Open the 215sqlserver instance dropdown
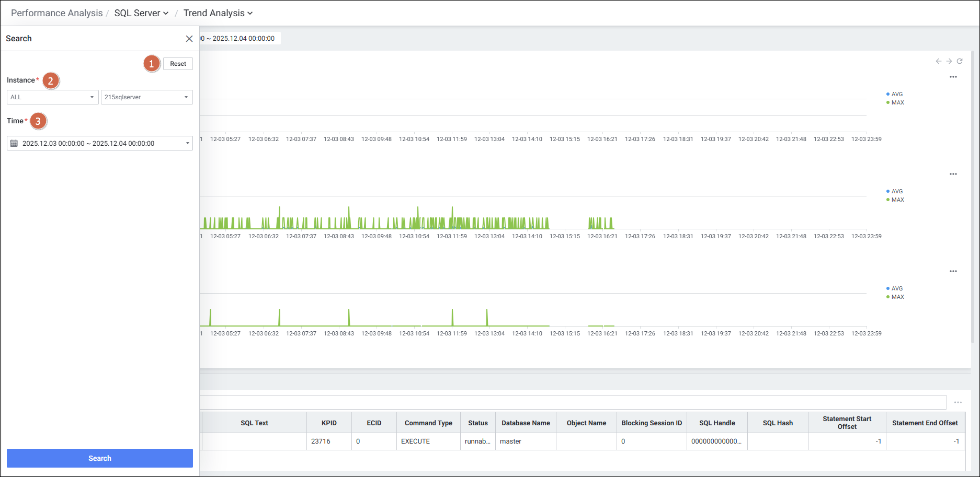 (146, 97)
